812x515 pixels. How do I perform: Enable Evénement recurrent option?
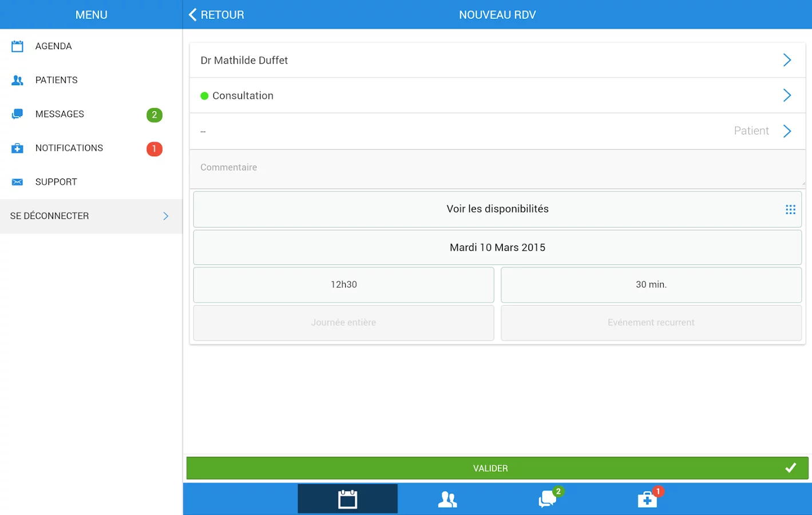tap(651, 323)
